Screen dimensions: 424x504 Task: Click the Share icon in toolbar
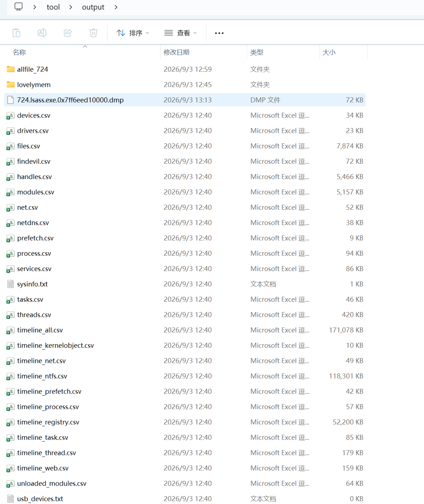point(68,33)
